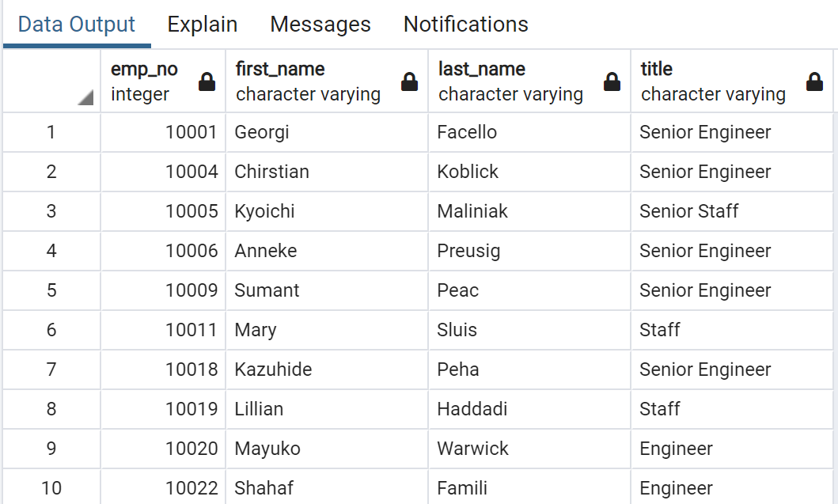
Task: Click the lock icon beside first_name header
Action: [x=409, y=81]
